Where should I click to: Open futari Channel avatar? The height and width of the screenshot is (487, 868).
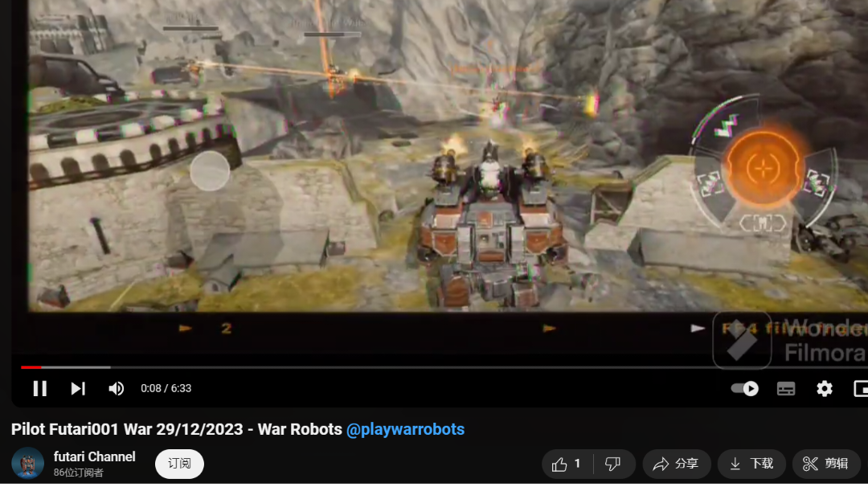tap(27, 463)
